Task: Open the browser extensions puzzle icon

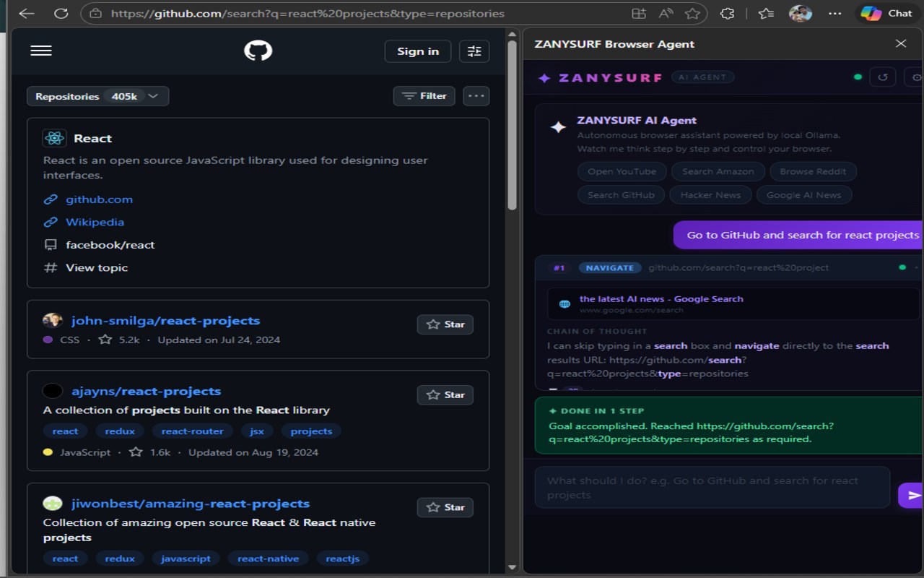Action: pyautogui.click(x=728, y=13)
